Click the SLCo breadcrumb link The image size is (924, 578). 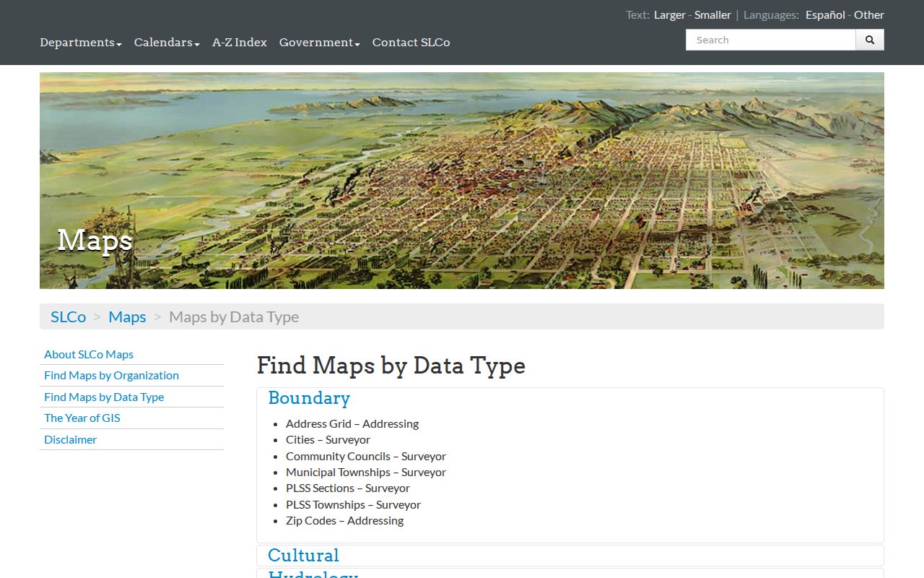[69, 316]
